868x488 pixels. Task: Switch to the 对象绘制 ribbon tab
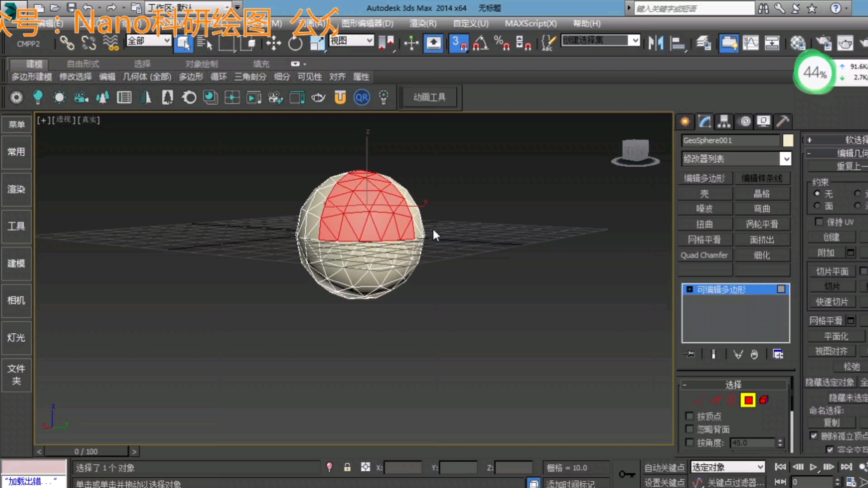201,64
